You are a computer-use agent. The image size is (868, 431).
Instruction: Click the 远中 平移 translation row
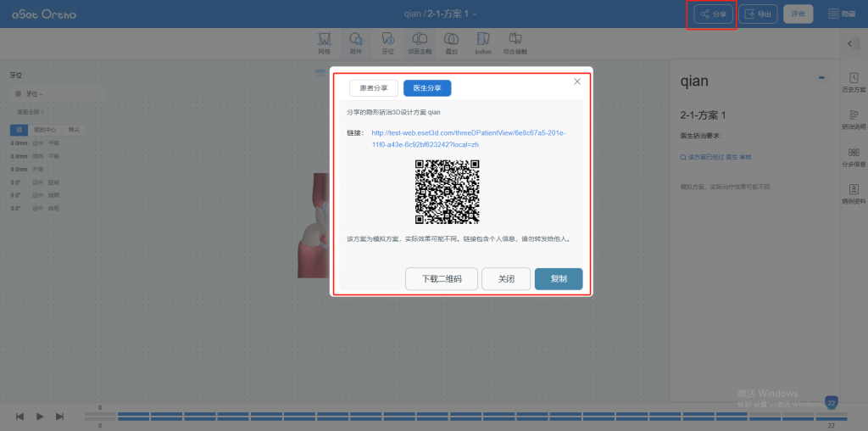34,143
